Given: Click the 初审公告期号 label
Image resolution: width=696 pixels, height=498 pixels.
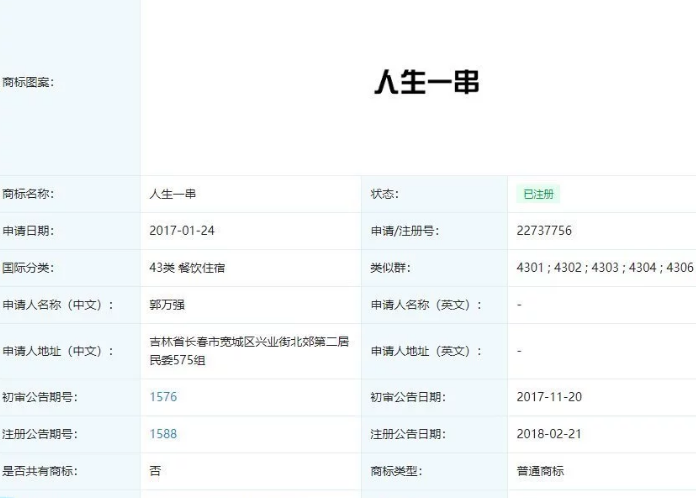Looking at the screenshot, I should tap(40, 397).
